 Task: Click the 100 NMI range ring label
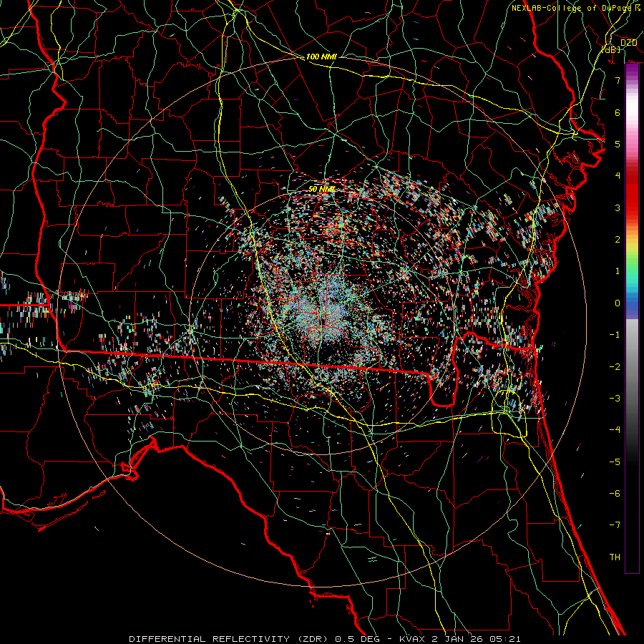tap(321, 57)
